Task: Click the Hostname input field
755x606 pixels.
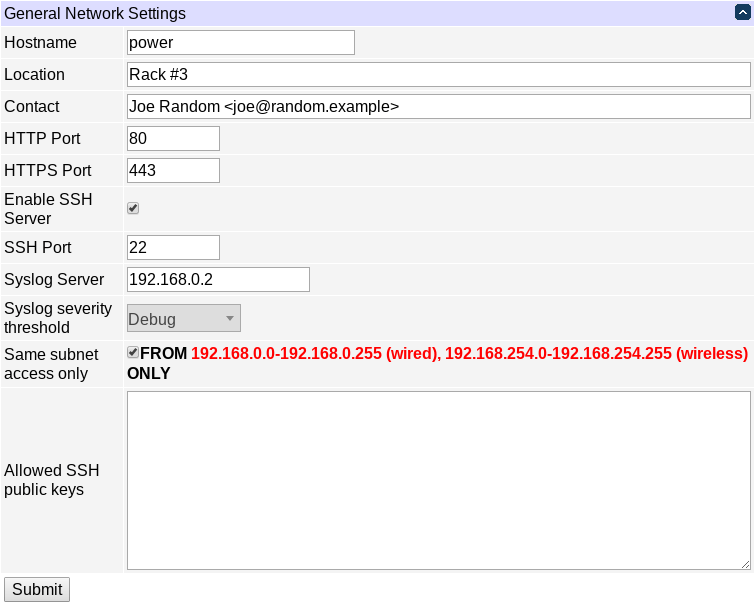Action: click(241, 42)
